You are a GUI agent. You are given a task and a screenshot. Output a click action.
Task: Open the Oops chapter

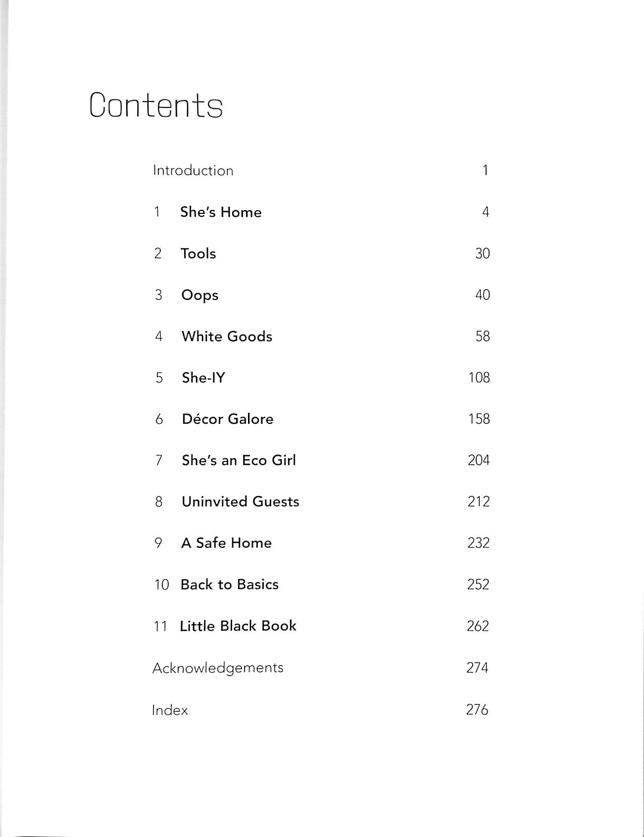click(199, 295)
